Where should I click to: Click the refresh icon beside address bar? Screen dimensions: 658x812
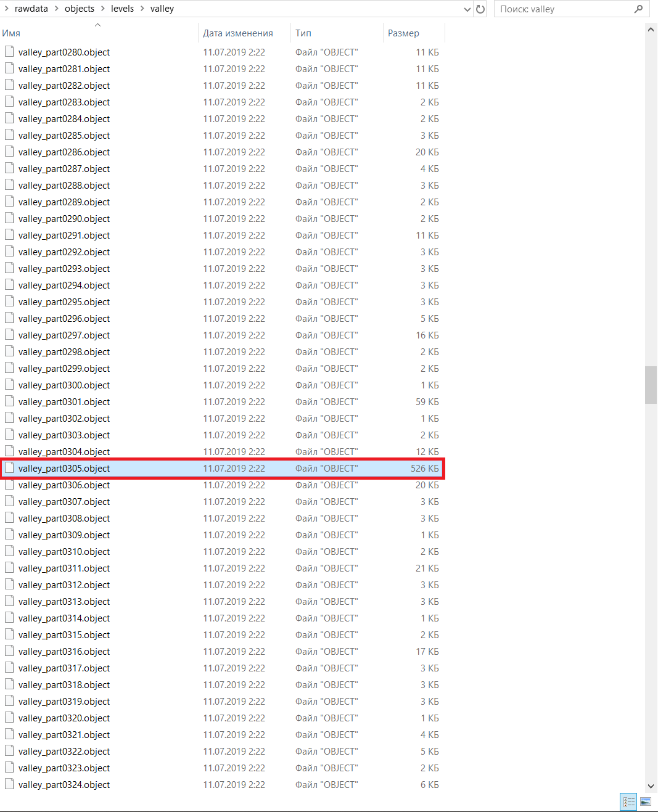tap(480, 9)
